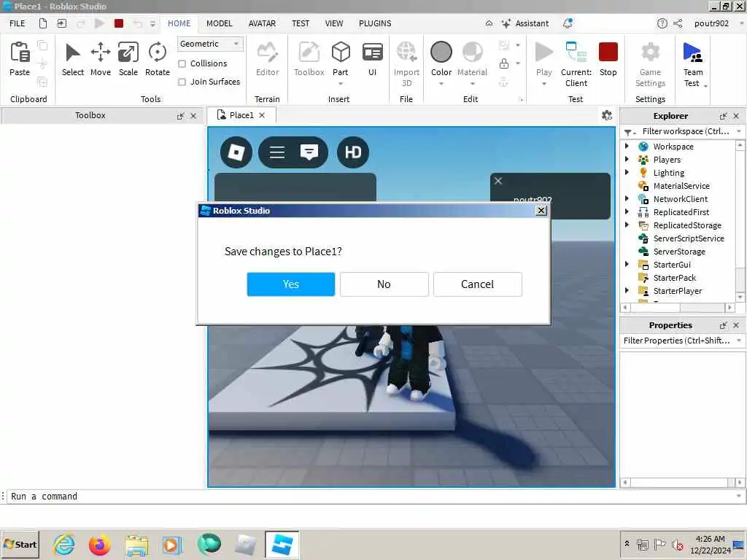Open the Assistant panel

pos(525,23)
